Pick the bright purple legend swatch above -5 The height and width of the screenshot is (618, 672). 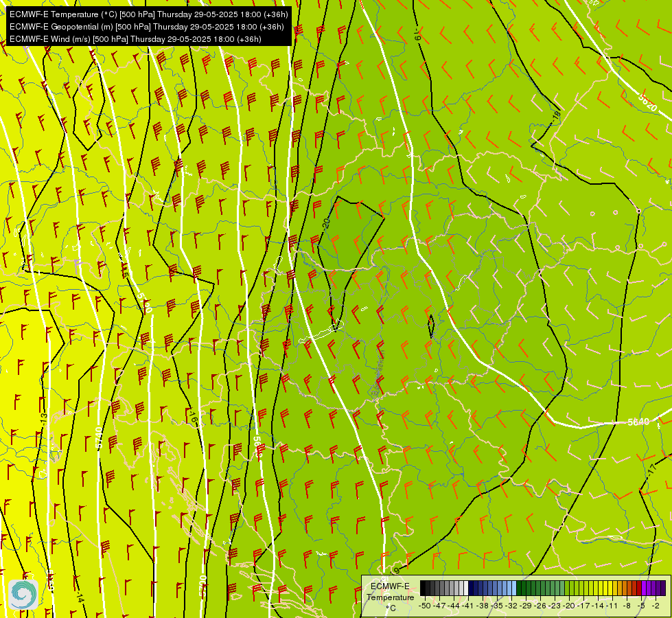pos(644,588)
